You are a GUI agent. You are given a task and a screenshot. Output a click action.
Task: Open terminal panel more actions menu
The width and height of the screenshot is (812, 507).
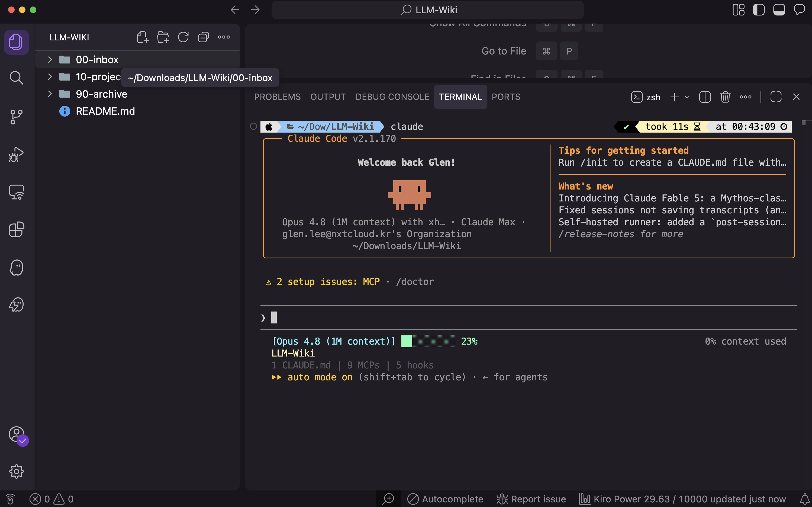pos(746,97)
